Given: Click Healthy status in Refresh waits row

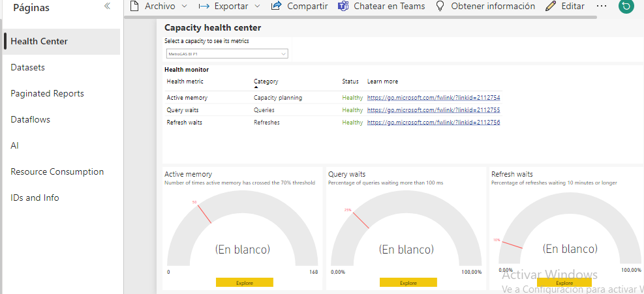Looking at the screenshot, I should point(352,123).
